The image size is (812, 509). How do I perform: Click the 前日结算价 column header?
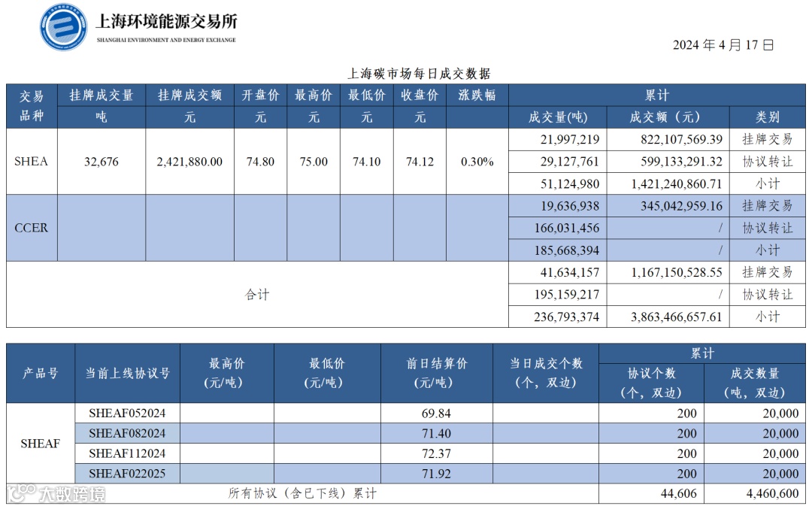point(437,374)
